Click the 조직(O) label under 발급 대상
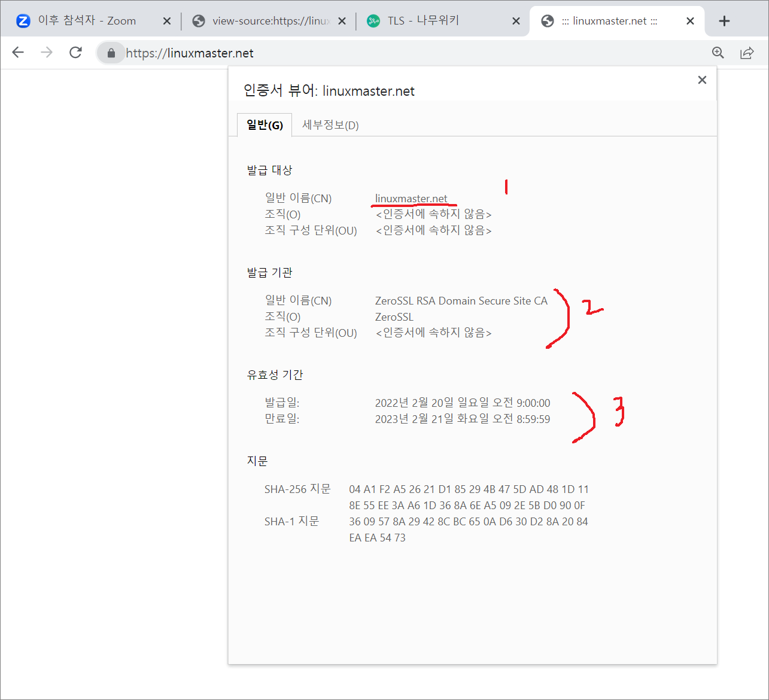The image size is (769, 700). [x=282, y=214]
